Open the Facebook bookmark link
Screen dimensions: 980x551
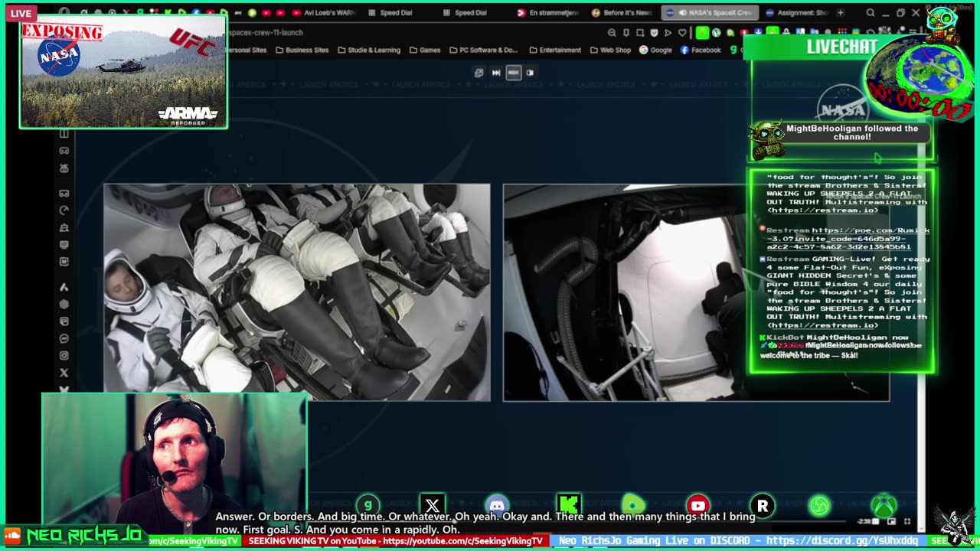[700, 51]
